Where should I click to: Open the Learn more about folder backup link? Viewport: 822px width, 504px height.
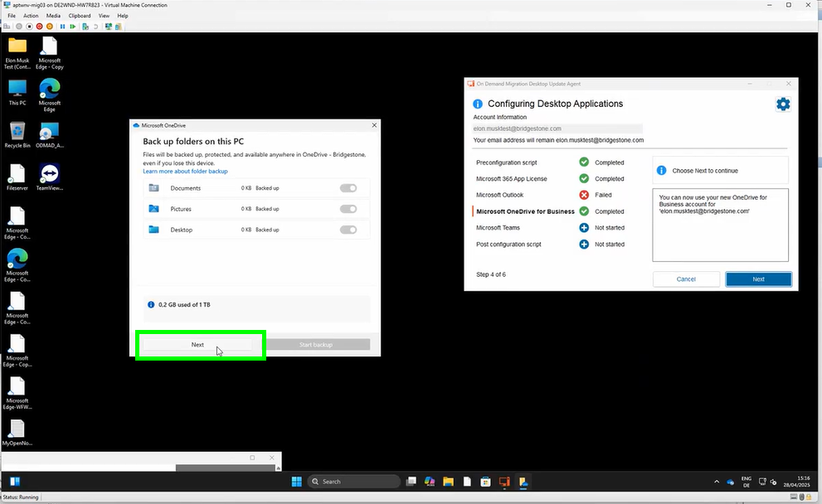(x=185, y=172)
